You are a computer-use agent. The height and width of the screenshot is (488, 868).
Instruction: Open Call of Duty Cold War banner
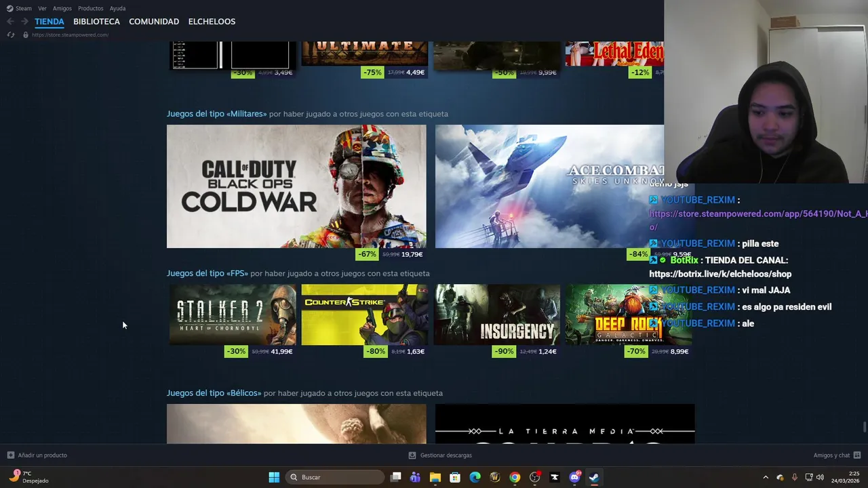coord(296,186)
